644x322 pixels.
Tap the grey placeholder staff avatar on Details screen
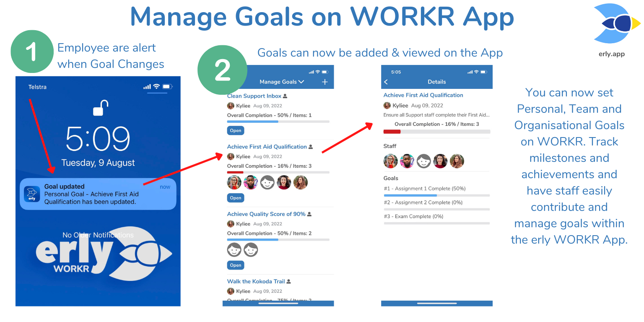(x=424, y=161)
